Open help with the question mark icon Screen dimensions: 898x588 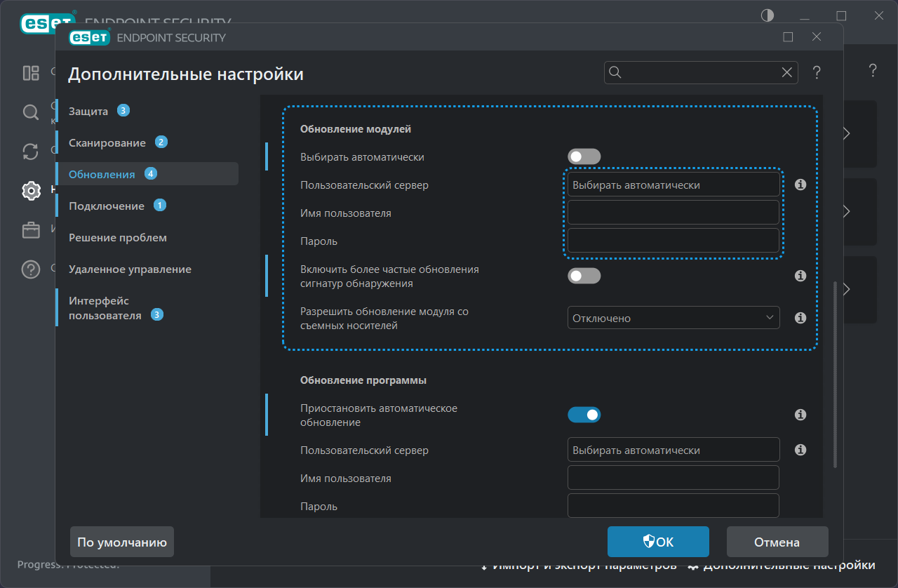tap(817, 72)
